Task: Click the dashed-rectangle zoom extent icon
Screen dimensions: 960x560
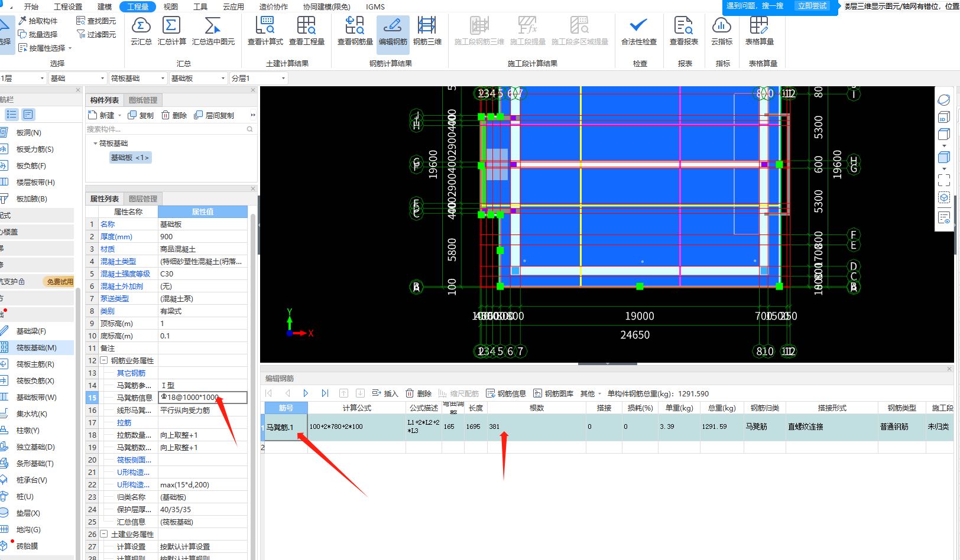Action: pos(944,180)
